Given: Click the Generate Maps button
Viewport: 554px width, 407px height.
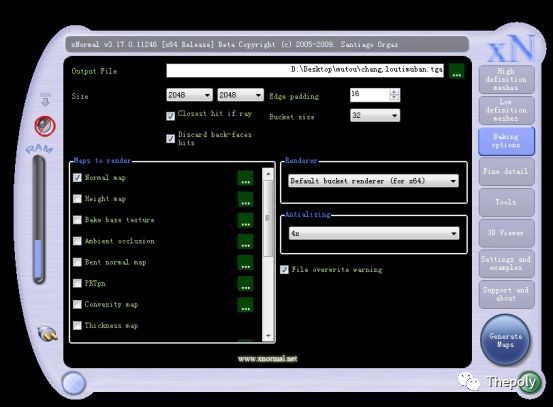Looking at the screenshot, I should tap(506, 340).
